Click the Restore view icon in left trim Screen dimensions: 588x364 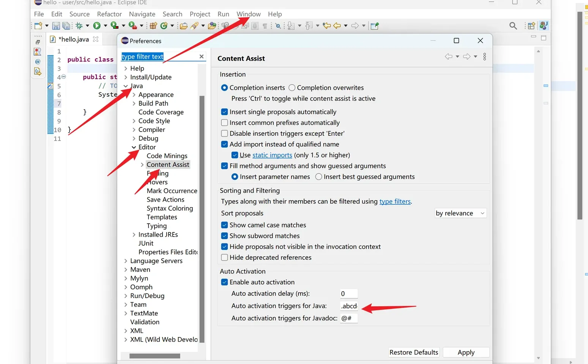[38, 42]
